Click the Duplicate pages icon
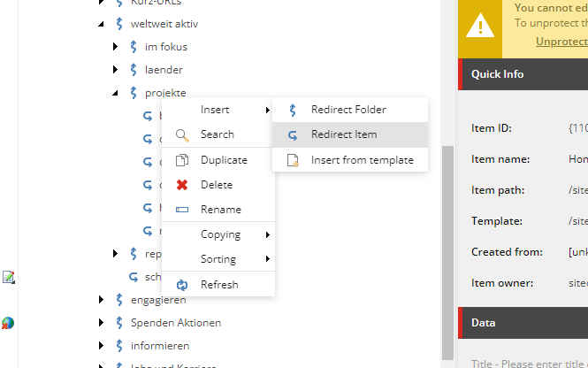 (182, 160)
